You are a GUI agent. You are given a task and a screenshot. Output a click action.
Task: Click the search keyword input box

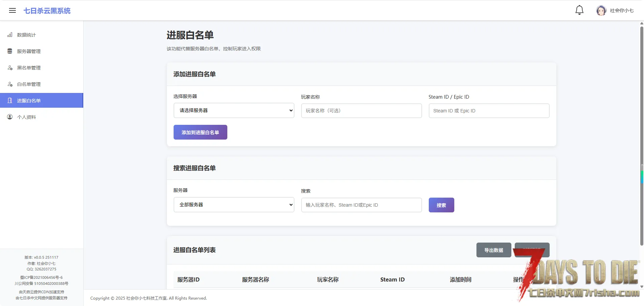point(361,205)
